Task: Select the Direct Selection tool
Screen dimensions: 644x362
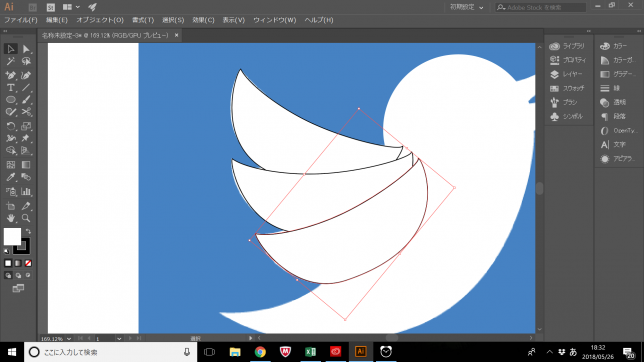Action: [26, 49]
